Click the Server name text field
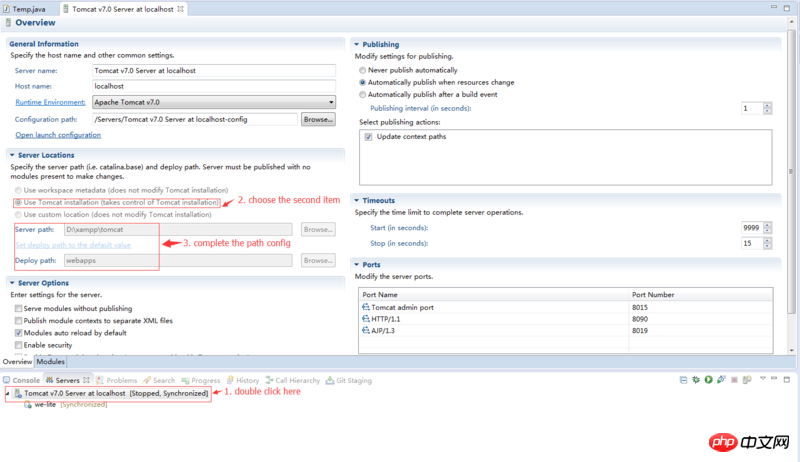 [214, 70]
